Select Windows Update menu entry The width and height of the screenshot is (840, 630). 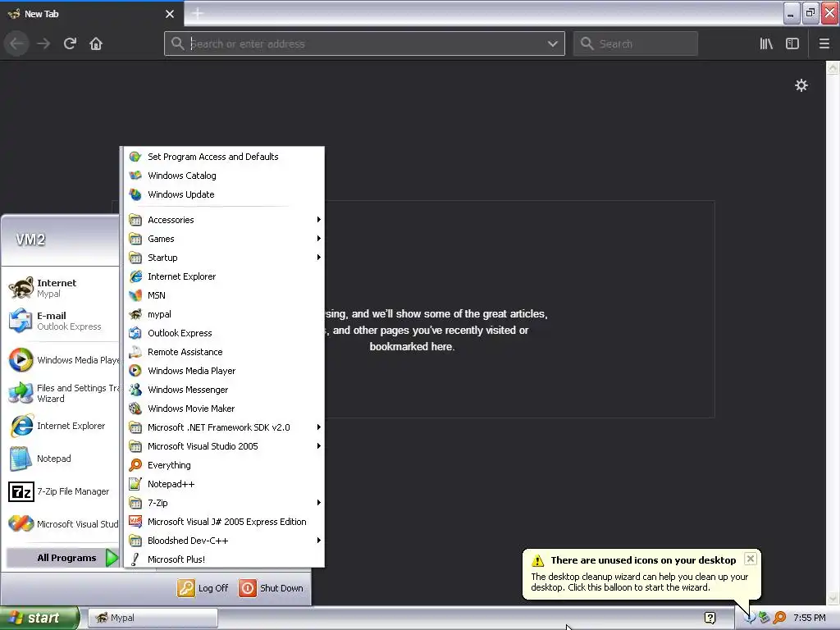[x=224, y=194]
